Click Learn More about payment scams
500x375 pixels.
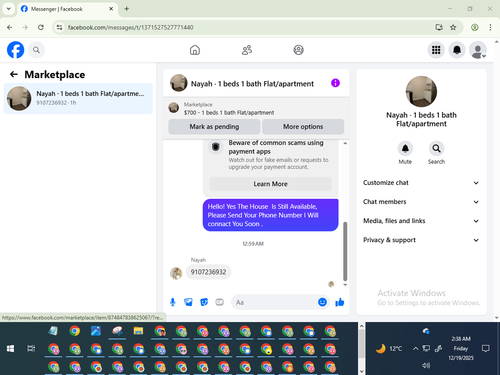(270, 184)
